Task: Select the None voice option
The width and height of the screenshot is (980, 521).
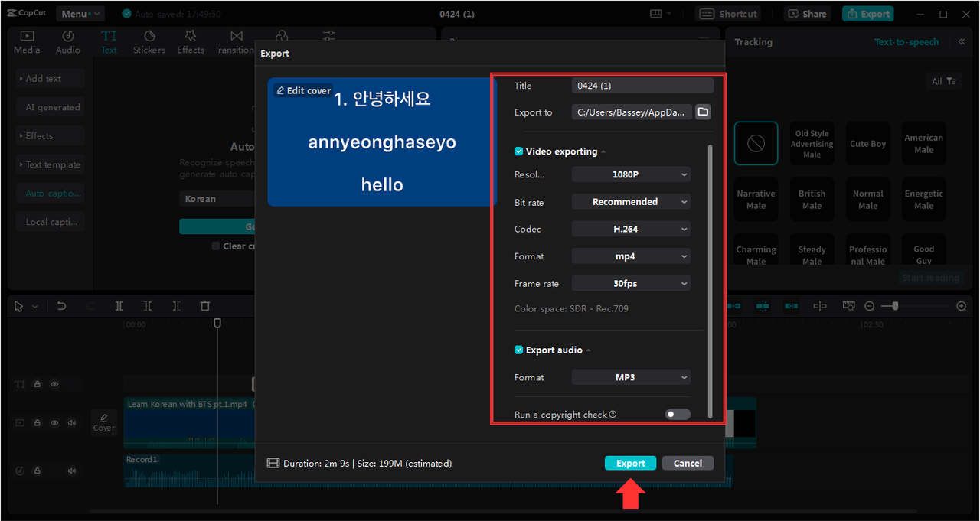Action: (x=756, y=144)
